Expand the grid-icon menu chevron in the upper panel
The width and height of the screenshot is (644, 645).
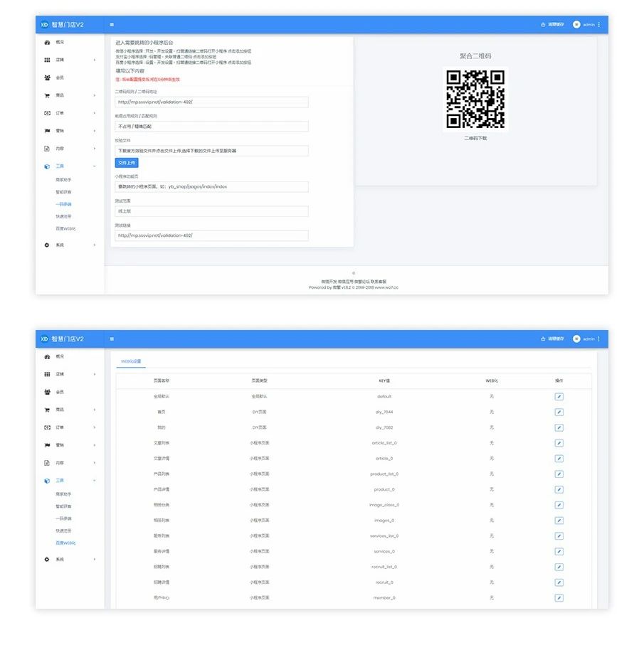click(95, 60)
